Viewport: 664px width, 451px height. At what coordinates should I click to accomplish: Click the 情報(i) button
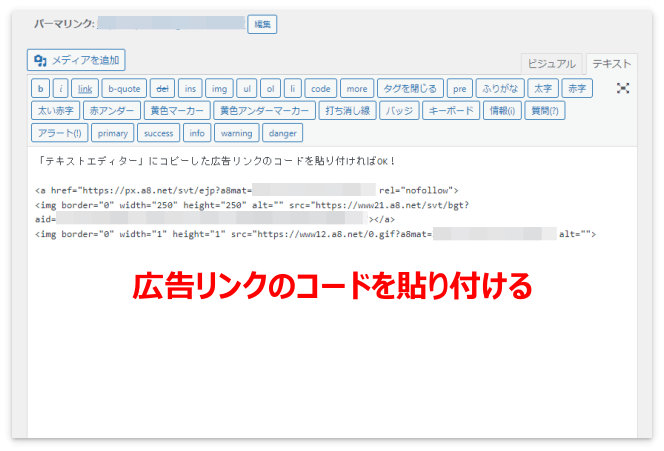[x=502, y=111]
